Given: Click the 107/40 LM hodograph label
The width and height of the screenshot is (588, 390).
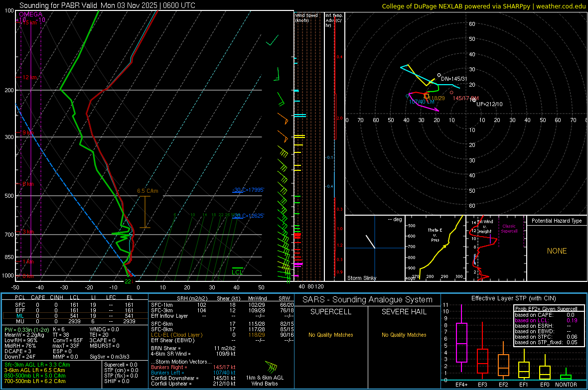Looking at the screenshot, I should [x=422, y=102].
